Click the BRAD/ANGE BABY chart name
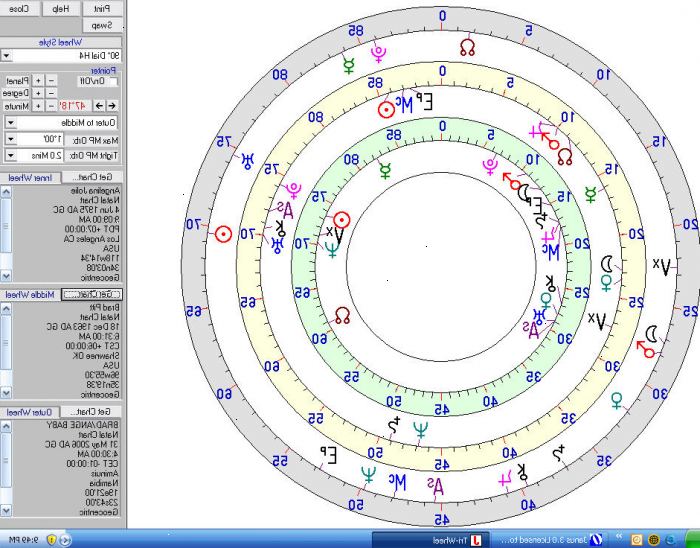The image size is (700, 548). [x=83, y=425]
